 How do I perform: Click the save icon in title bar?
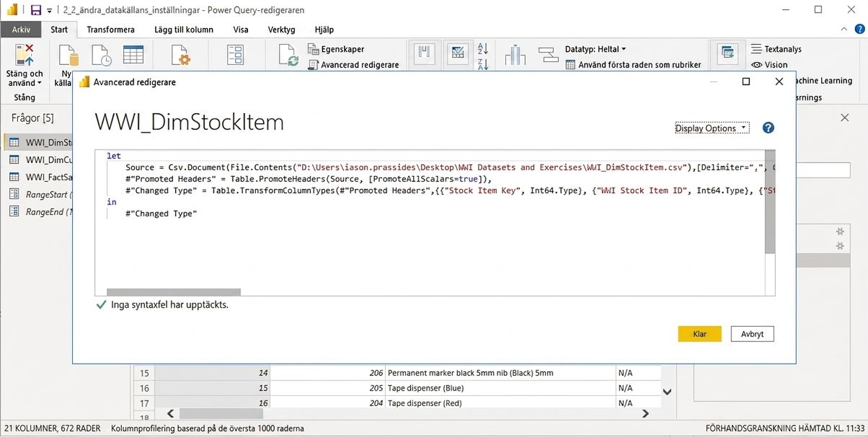coord(35,10)
